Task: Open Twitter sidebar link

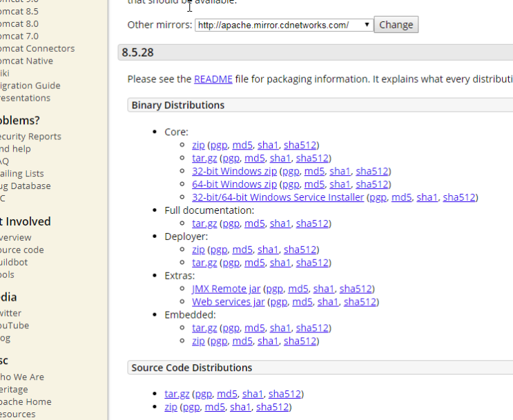Action: click(x=10, y=313)
